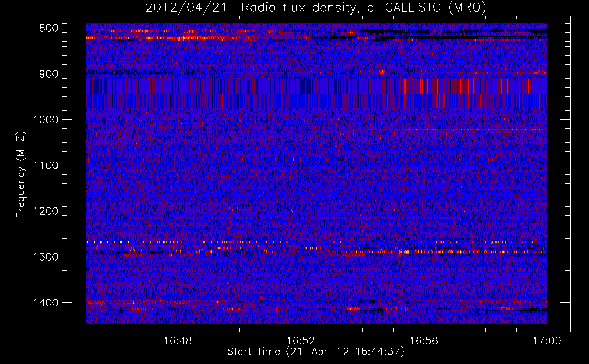Click the 1000 frequency tick label
The image size is (589, 364).
46,120
